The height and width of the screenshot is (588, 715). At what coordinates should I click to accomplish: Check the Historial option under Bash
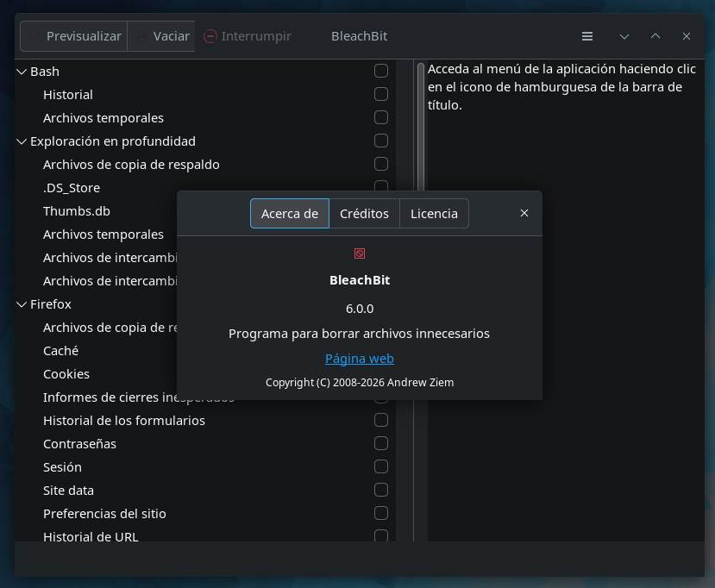(381, 94)
